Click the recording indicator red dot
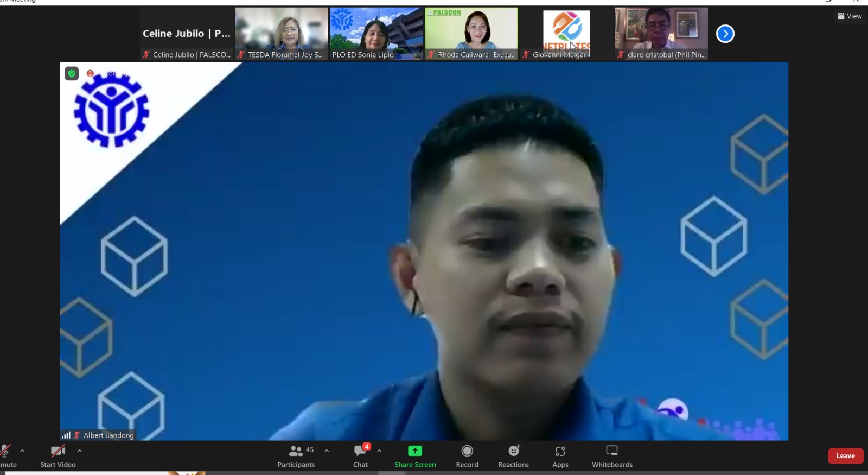The image size is (868, 475). click(90, 73)
